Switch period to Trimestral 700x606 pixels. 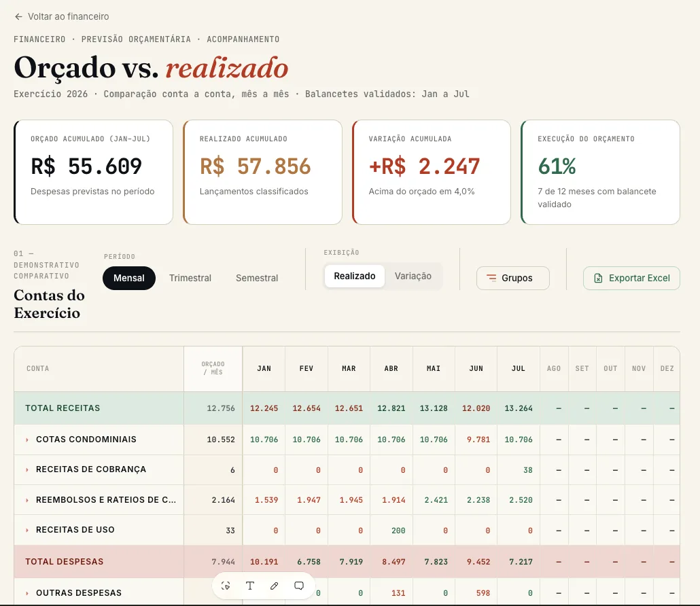point(190,278)
